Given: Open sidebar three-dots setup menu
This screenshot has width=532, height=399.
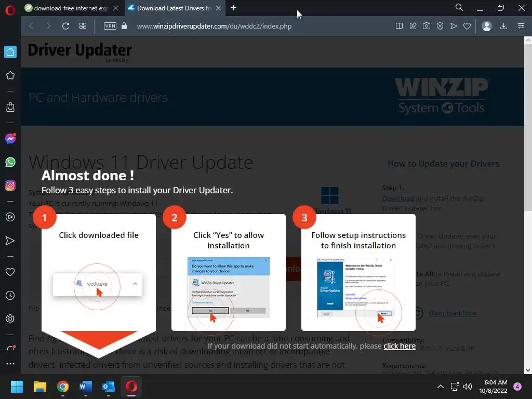Looking at the screenshot, I should pos(10,364).
